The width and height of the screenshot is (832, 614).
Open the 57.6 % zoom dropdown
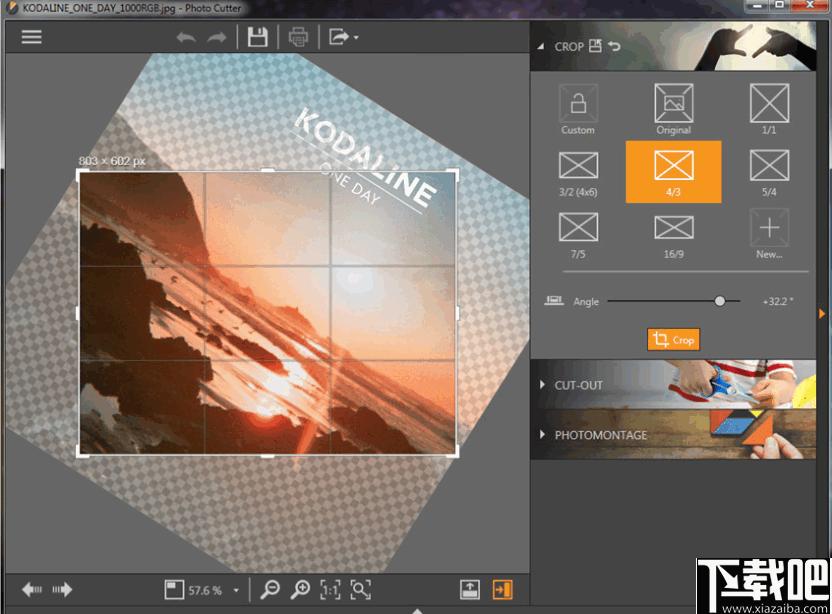236,590
